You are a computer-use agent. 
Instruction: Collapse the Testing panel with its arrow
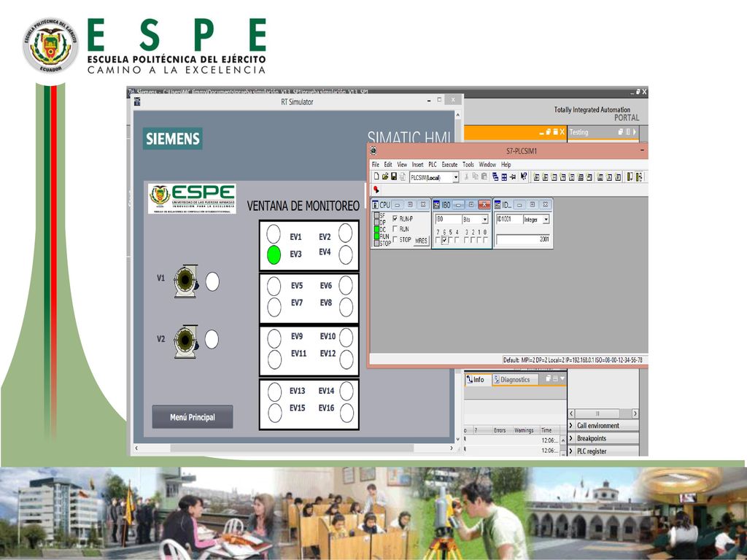click(635, 132)
